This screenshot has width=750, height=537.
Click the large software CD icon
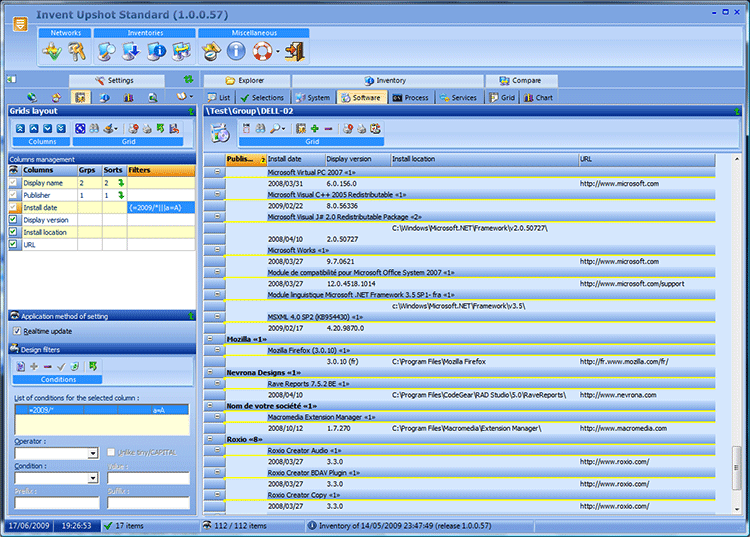(221, 133)
